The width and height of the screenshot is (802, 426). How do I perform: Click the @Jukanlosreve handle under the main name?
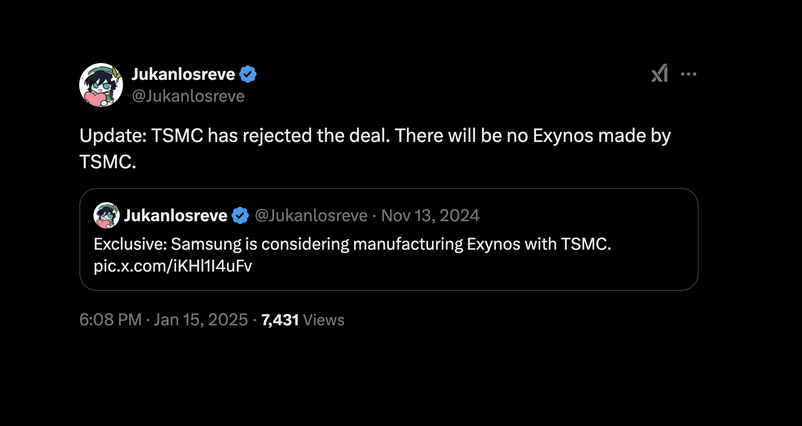(x=188, y=96)
